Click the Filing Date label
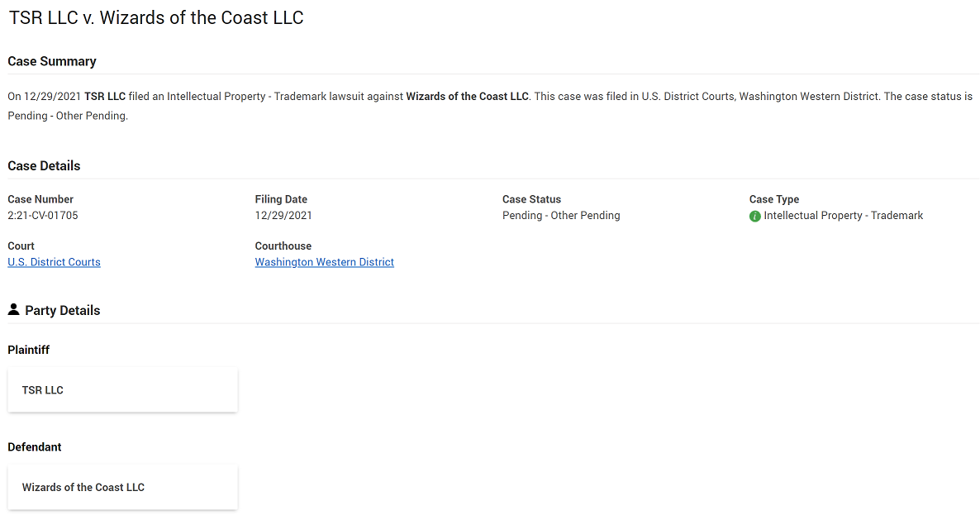Viewport: 980px width, 520px height. pyautogui.click(x=281, y=199)
